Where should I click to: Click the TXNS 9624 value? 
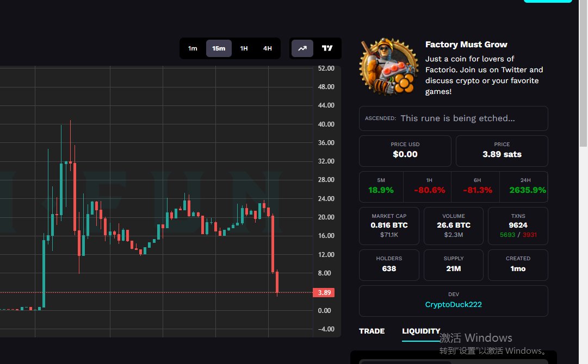point(518,225)
